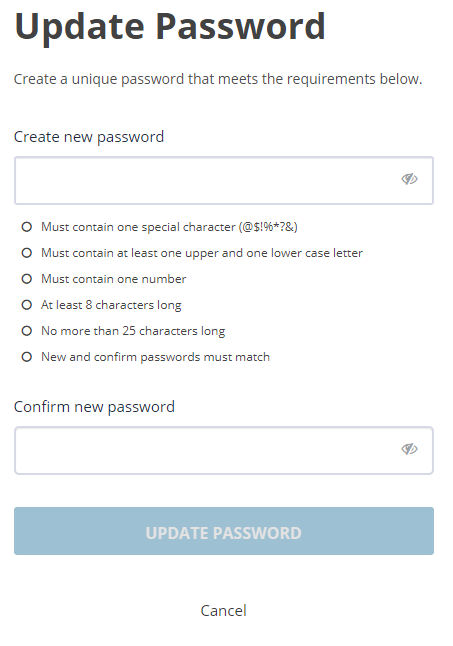Click the unique password instruction sentence

tap(218, 79)
